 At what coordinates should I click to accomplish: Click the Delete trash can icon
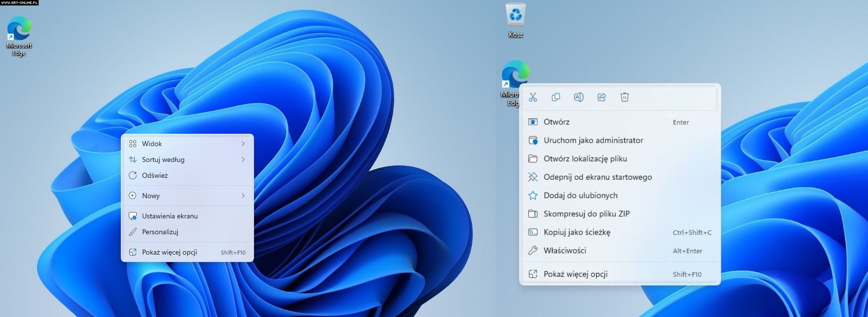pos(624,97)
